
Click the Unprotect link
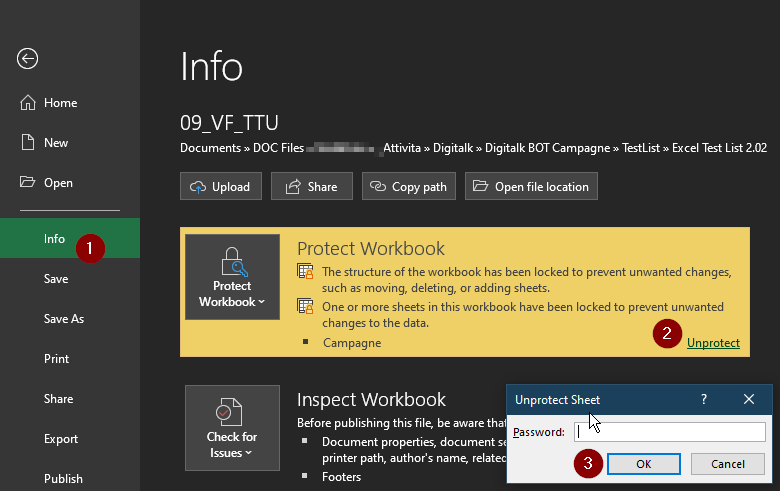[713, 343]
